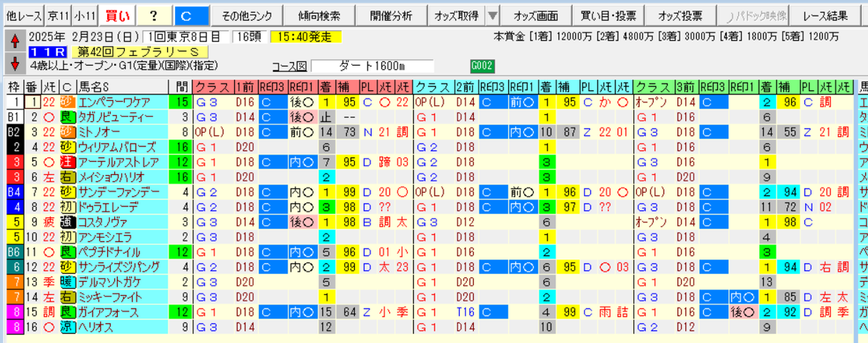Click the first クラス column header
The width and height of the screenshot is (868, 343).
coord(213,87)
